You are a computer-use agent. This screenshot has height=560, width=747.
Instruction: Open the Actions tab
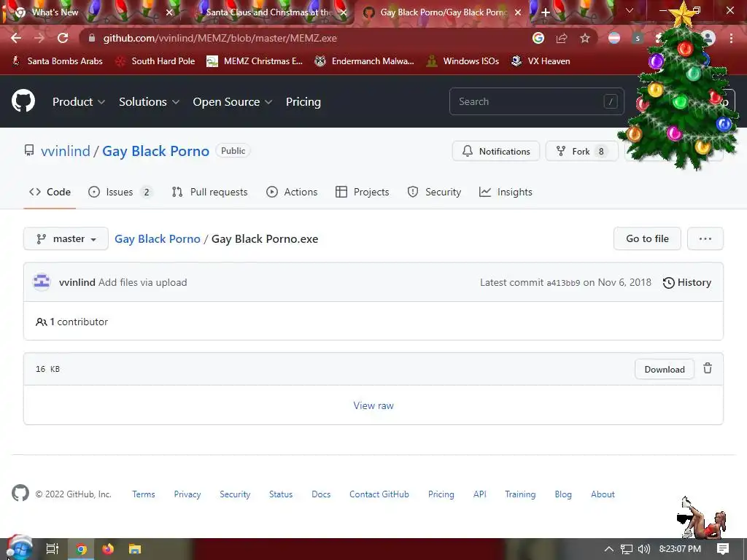pyautogui.click(x=292, y=192)
